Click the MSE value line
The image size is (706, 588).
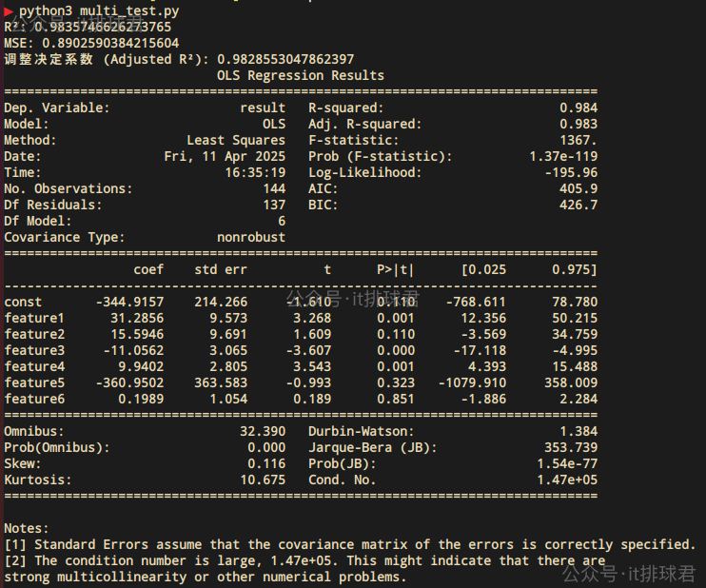click(91, 43)
